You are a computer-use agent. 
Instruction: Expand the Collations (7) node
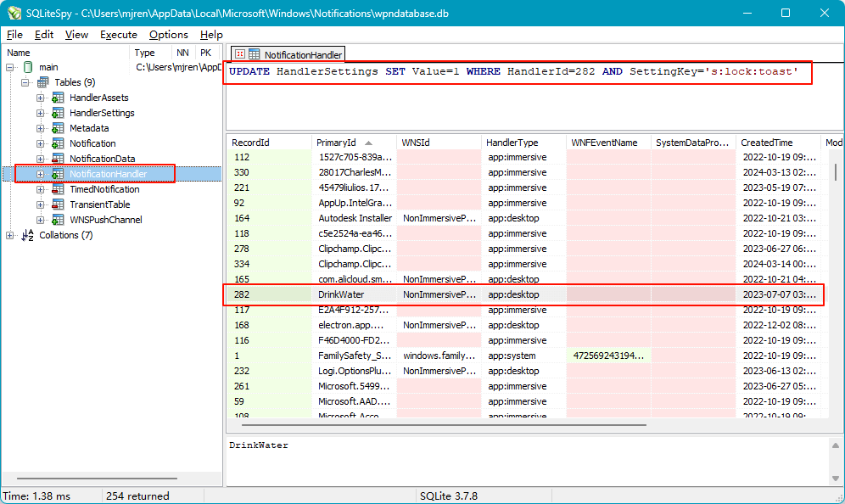pos(10,235)
